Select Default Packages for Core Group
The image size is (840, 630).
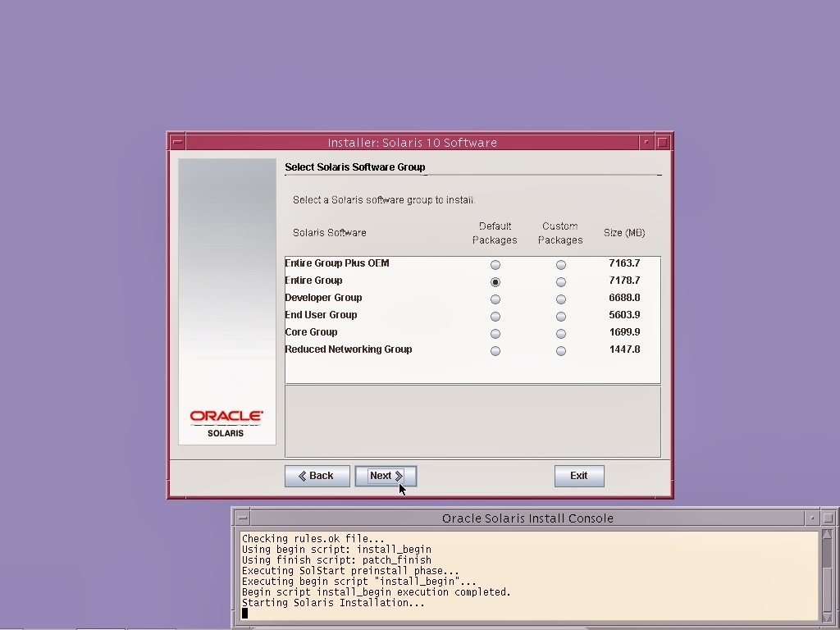495,333
